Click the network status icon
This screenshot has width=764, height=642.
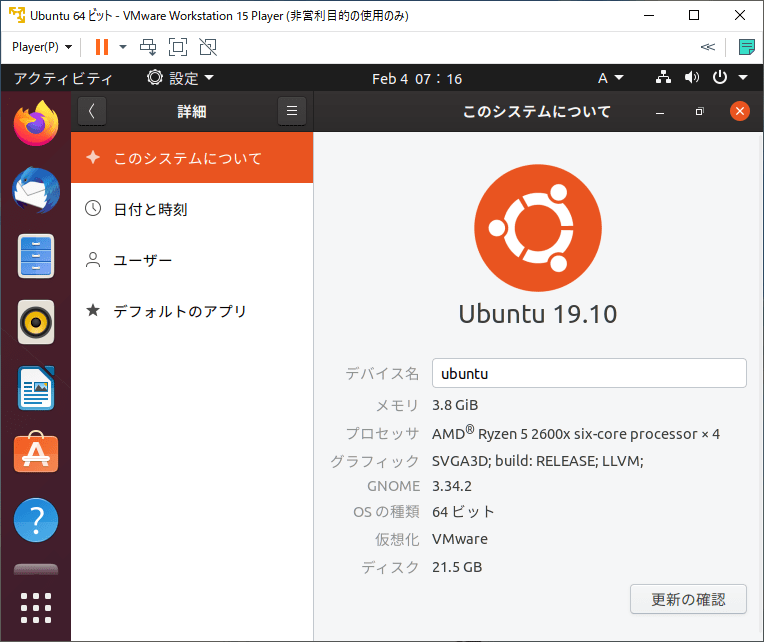click(x=663, y=77)
